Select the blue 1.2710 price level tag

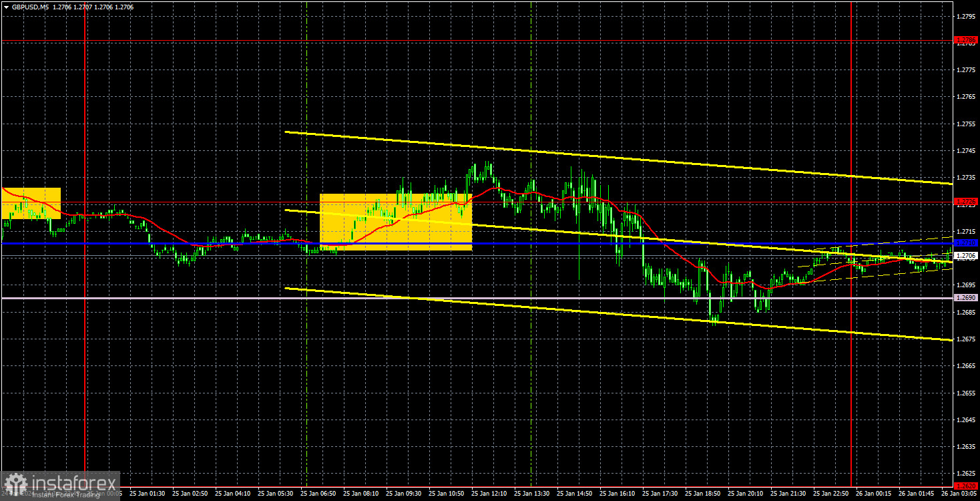(x=966, y=243)
